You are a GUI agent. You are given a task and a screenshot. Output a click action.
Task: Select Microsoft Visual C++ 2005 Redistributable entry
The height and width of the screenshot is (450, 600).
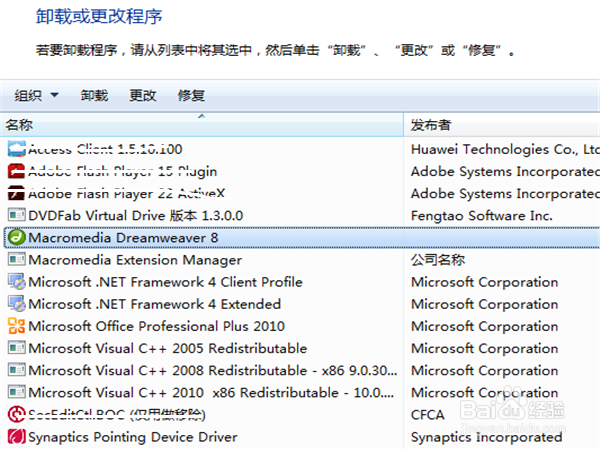167,349
